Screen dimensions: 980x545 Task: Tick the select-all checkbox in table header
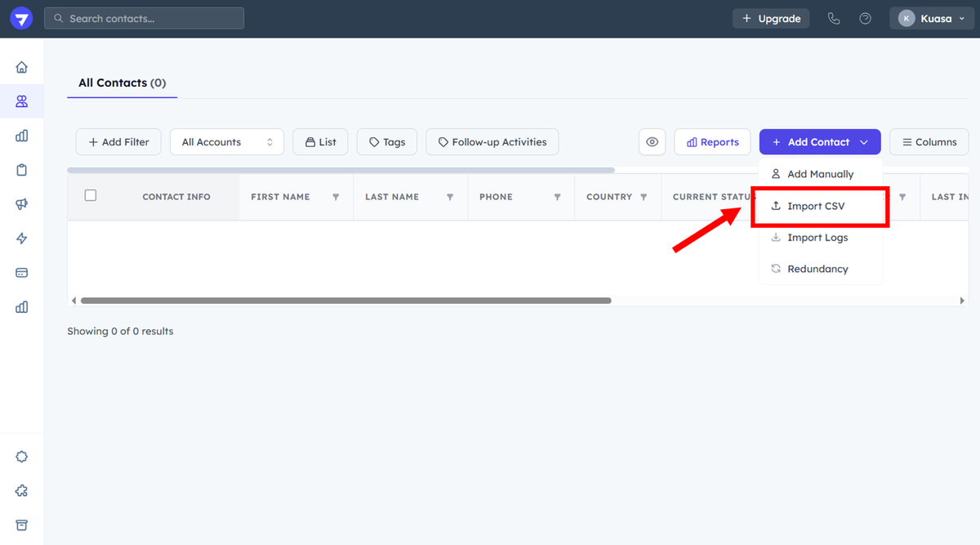[x=91, y=195]
